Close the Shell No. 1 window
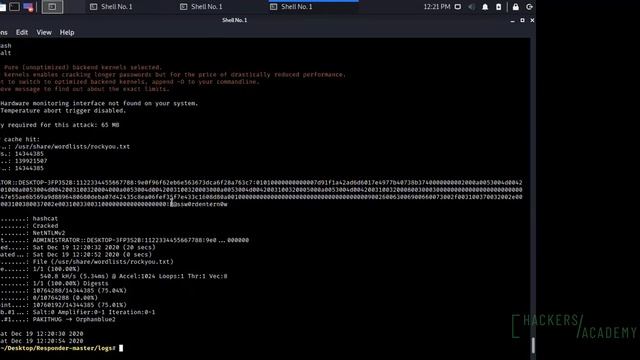Image resolution: width=640 pixels, height=360 pixels. [532, 20]
